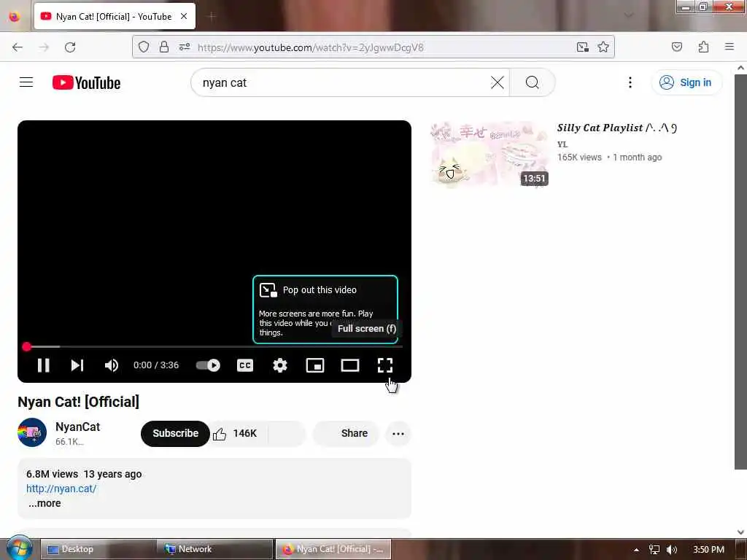Clear the search box with X
The width and height of the screenshot is (747, 560).
point(498,82)
